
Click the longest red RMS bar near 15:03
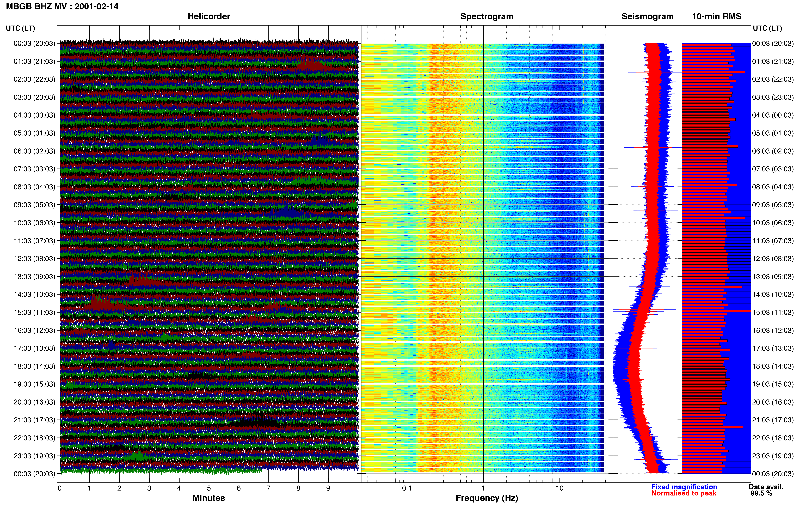click(716, 311)
